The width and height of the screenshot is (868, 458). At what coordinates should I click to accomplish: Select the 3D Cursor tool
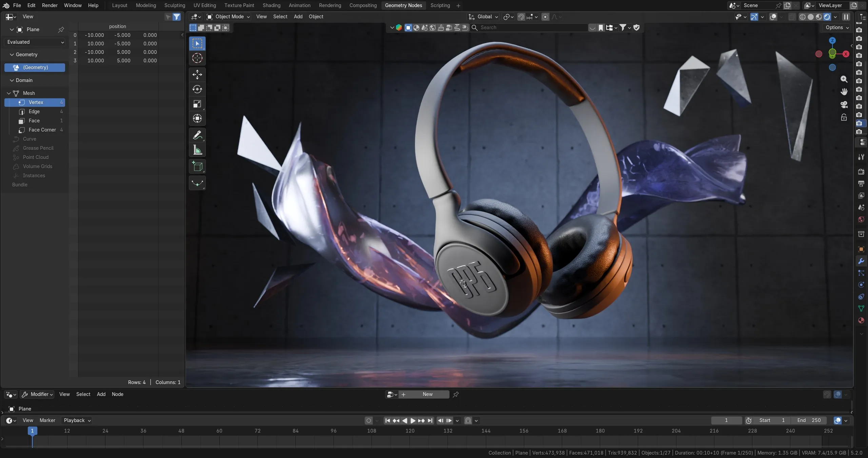197,58
